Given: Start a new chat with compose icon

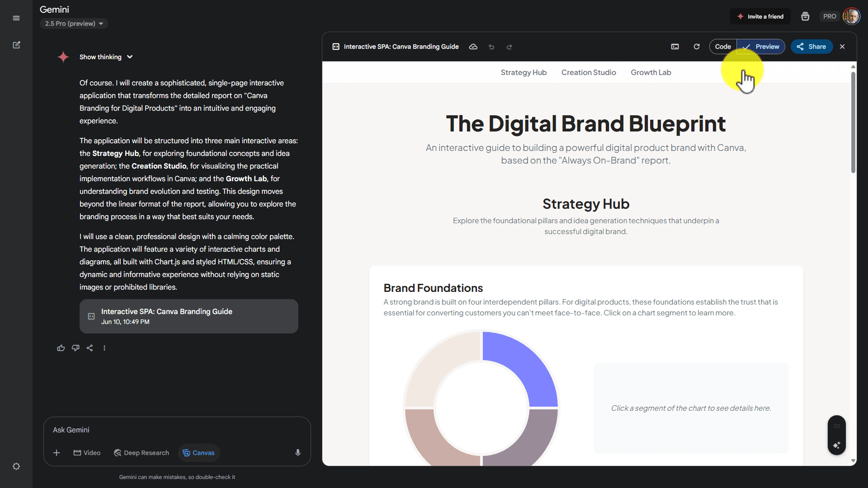Looking at the screenshot, I should [16, 45].
